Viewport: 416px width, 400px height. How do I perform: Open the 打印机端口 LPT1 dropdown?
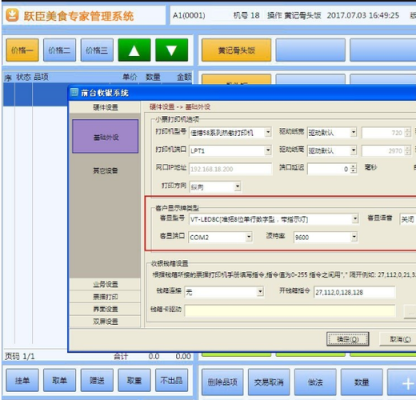pos(268,151)
